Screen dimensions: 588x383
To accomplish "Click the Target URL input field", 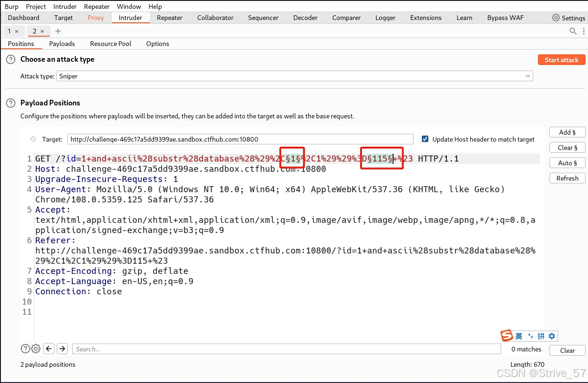I will [x=240, y=139].
